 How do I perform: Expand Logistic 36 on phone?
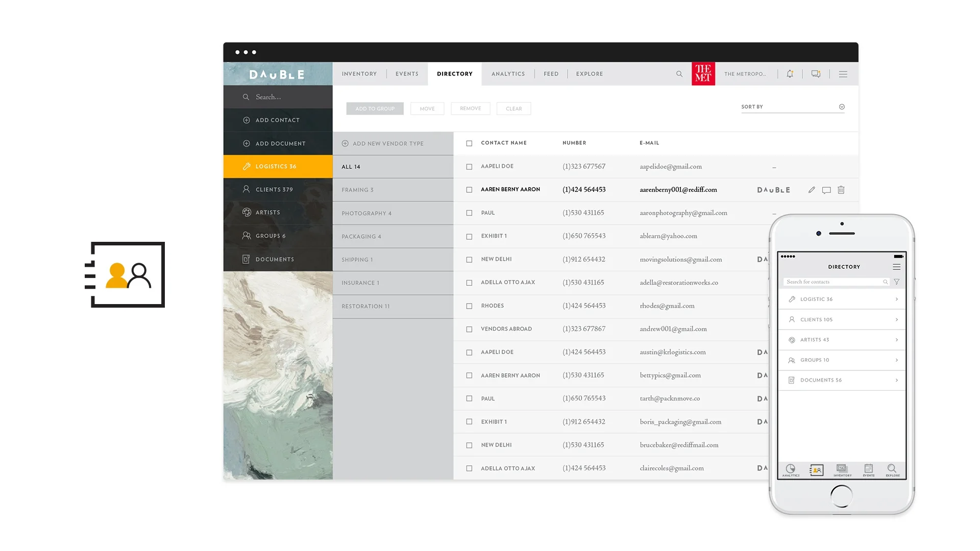(842, 299)
